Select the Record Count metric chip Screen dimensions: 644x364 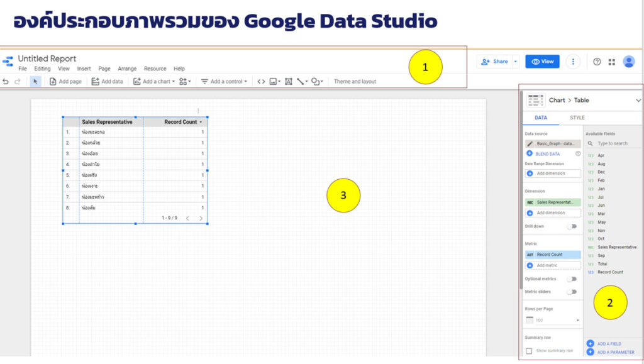pyautogui.click(x=553, y=255)
